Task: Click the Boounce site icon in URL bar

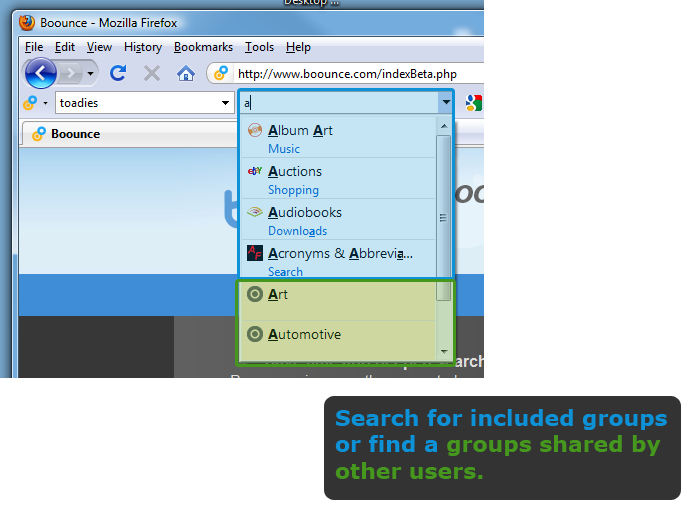Action: (x=221, y=73)
